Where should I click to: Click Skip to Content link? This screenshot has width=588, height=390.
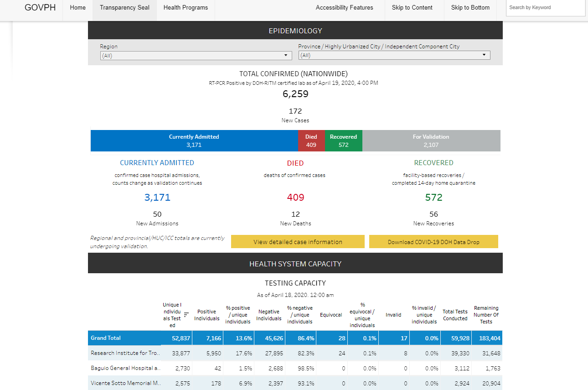pyautogui.click(x=412, y=8)
